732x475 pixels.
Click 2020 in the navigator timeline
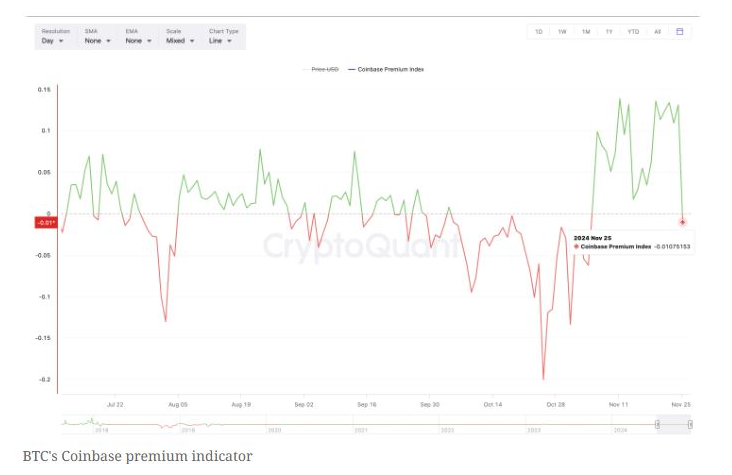[x=275, y=430]
